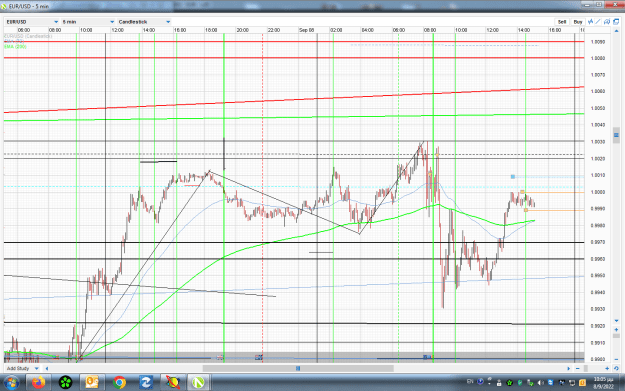Screen dimensions: 625x391
Task: Open the EUR/USD symbol dropdown
Action: click(32, 22)
